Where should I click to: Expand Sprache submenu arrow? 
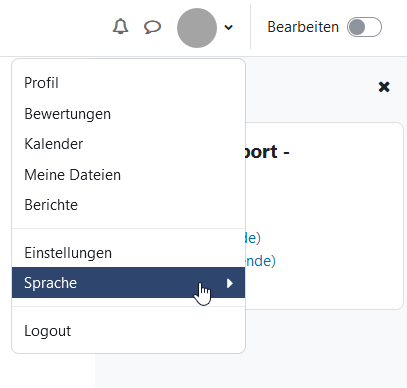[x=230, y=283]
